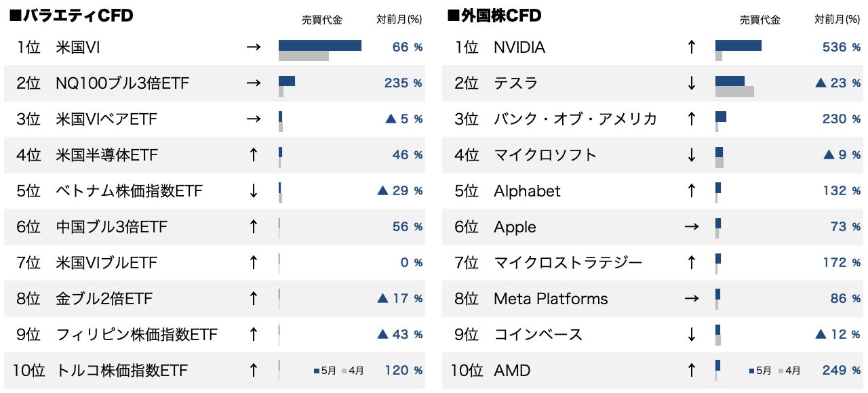This screenshot has height=393, width=868.
Task: Select the バラエティCFD section heading
Action: tap(71, 16)
